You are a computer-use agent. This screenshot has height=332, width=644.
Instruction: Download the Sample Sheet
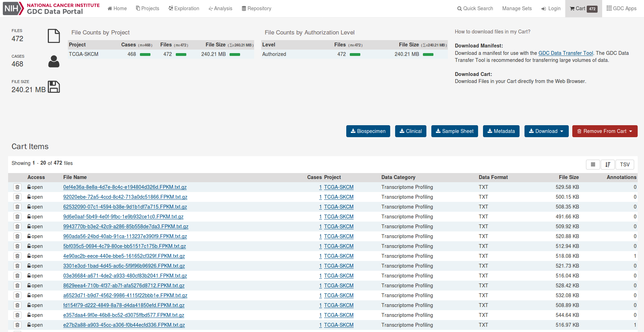tap(455, 131)
